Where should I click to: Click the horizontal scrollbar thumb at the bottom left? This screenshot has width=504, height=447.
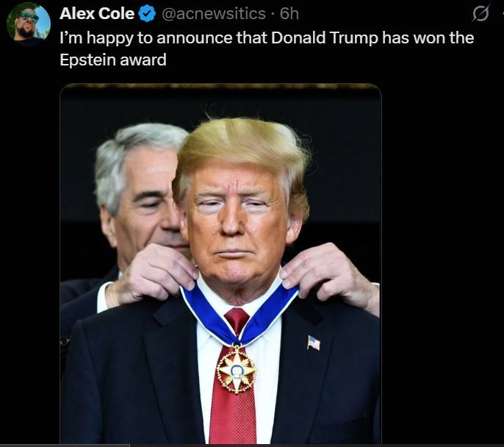pos(65,446)
